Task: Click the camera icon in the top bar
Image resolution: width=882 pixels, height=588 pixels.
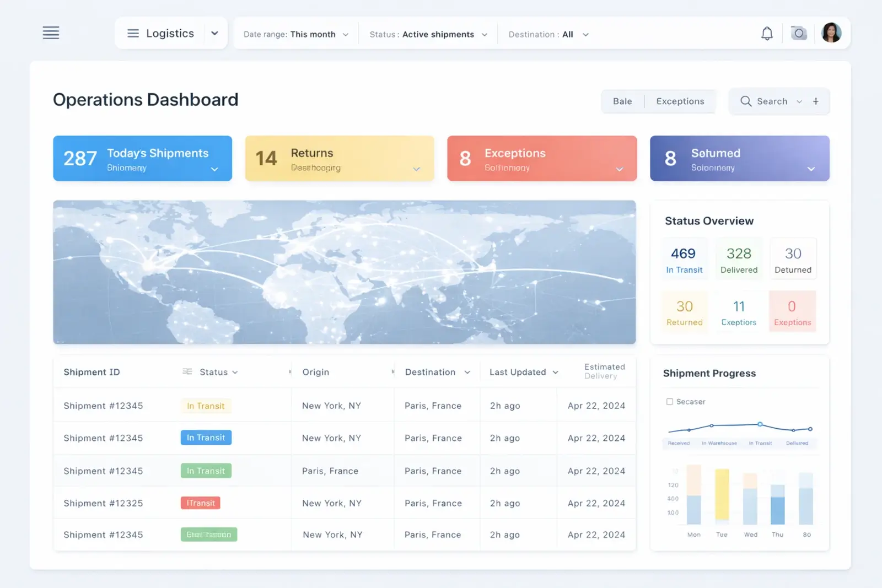Action: tap(799, 33)
